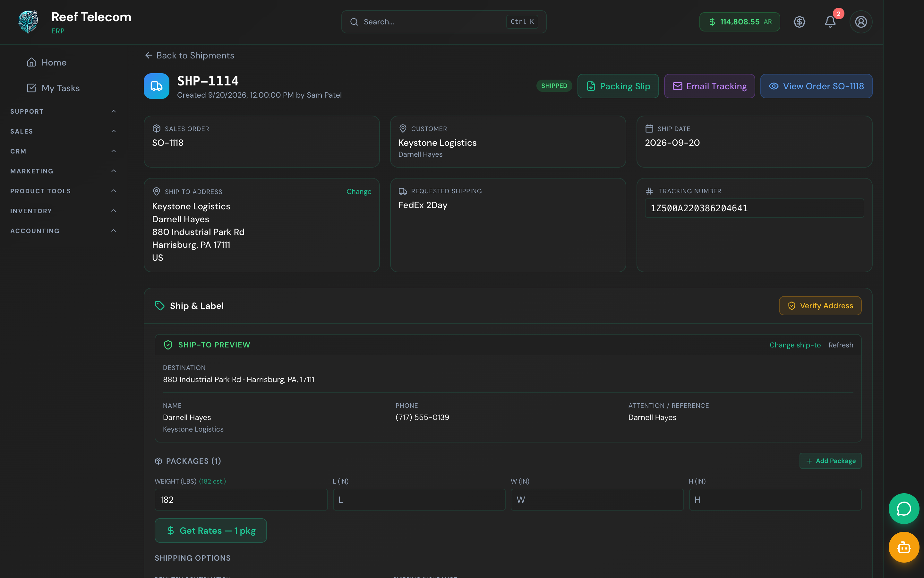Download the Packing Slip

tap(618, 86)
